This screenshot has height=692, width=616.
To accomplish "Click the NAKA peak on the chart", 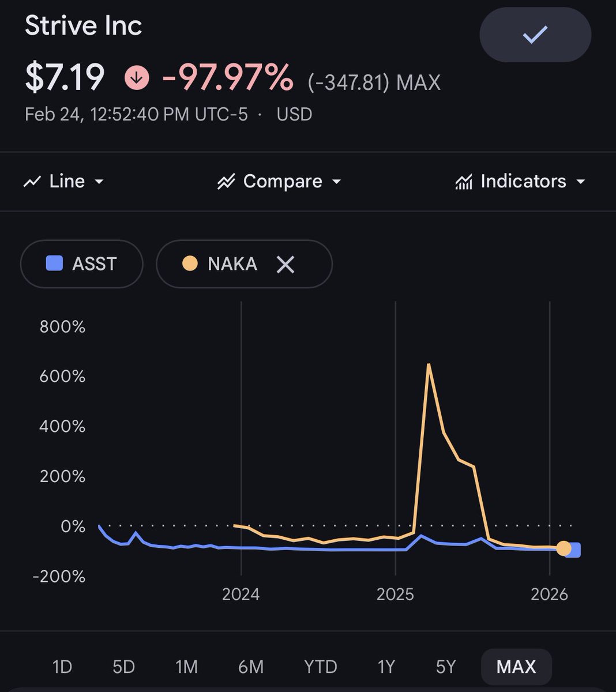I will coord(429,364).
